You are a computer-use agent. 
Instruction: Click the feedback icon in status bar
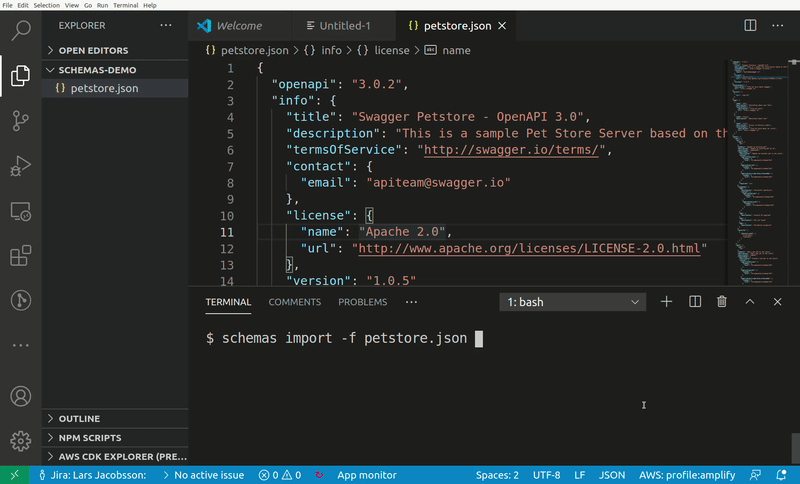tap(755, 475)
